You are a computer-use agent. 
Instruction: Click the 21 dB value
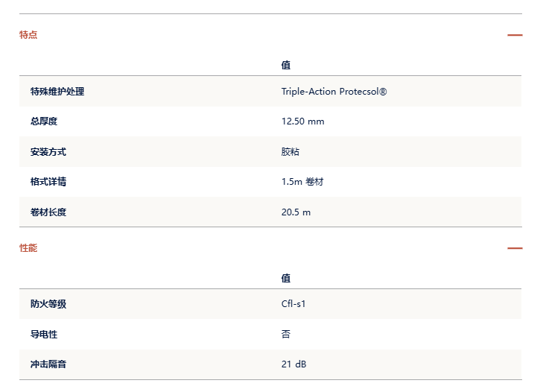[294, 364]
